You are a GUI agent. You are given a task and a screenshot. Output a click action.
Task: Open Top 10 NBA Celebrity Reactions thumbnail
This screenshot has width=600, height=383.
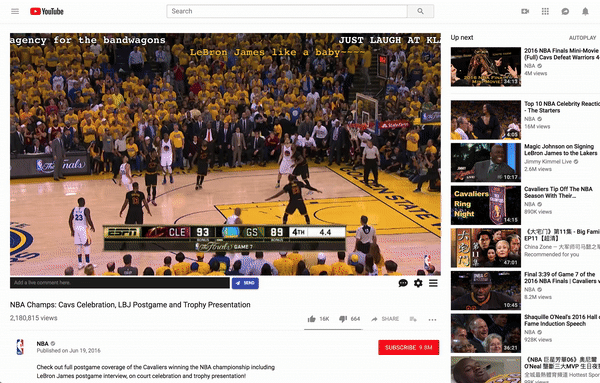[x=486, y=120]
